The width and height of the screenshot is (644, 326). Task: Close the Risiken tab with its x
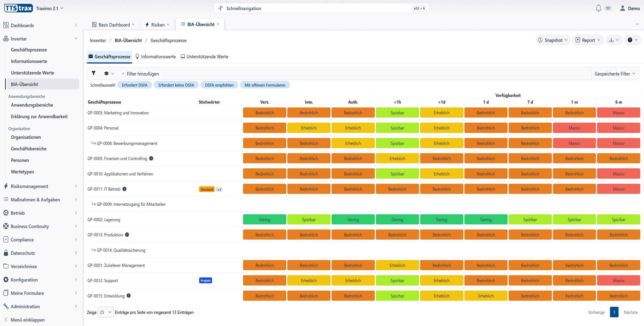coord(168,24)
